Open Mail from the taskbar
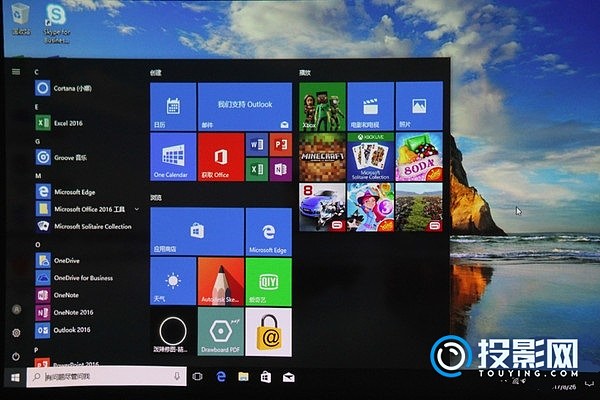This screenshot has height=400, width=600. [x=289, y=378]
